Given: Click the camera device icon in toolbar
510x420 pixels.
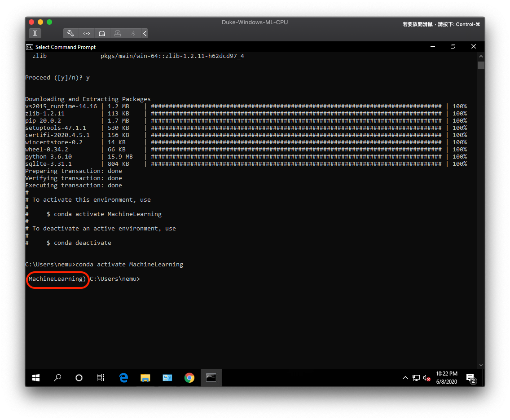Looking at the screenshot, I should [117, 33].
